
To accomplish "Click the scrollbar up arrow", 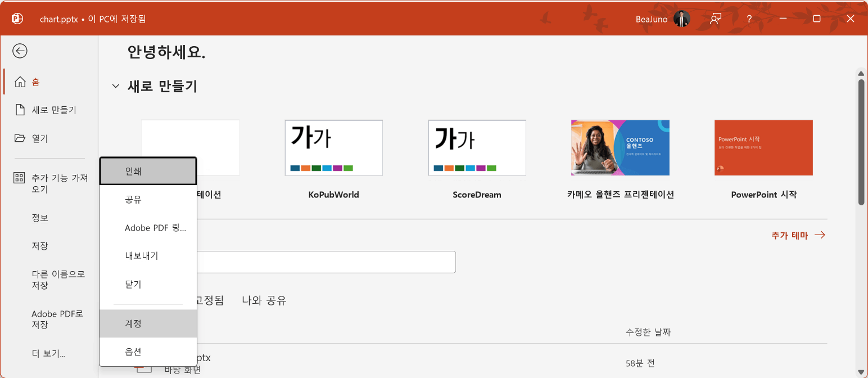I will point(861,73).
